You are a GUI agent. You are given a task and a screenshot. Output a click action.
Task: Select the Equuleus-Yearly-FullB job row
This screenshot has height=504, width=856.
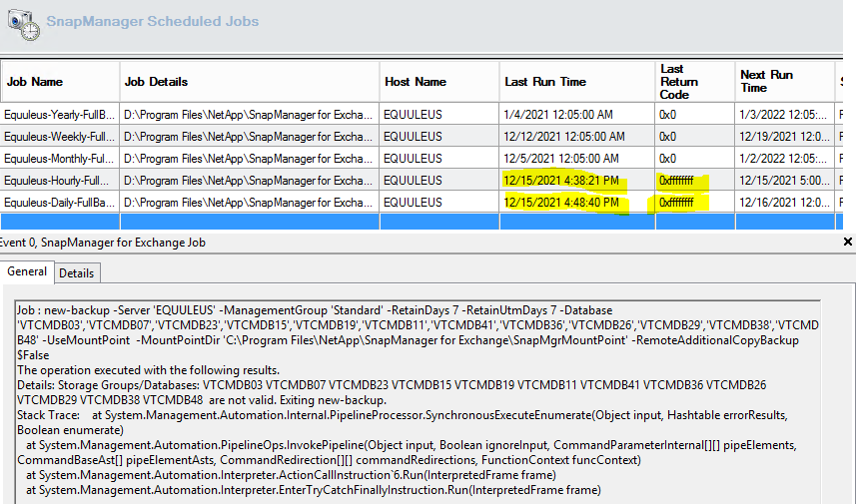coord(60,115)
